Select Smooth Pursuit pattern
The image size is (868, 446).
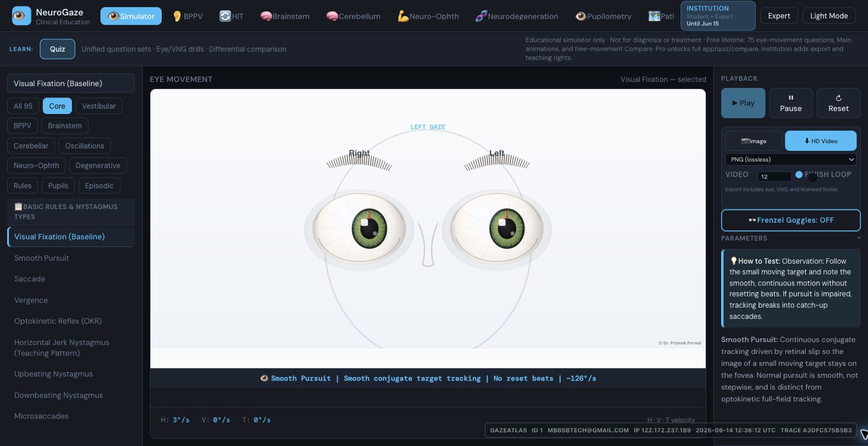71,258
